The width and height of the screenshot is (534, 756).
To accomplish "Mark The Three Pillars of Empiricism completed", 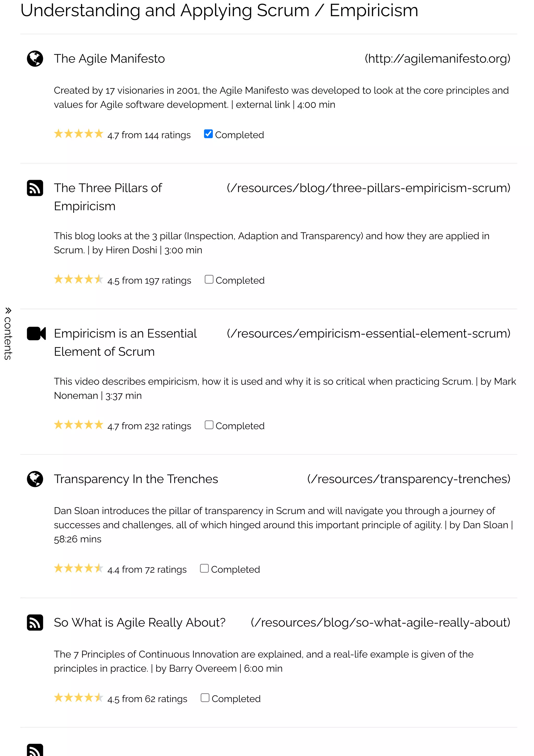I will 209,280.
